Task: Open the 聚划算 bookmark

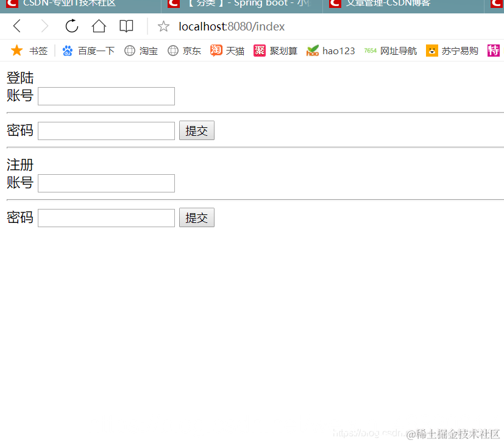Action: 275,51
